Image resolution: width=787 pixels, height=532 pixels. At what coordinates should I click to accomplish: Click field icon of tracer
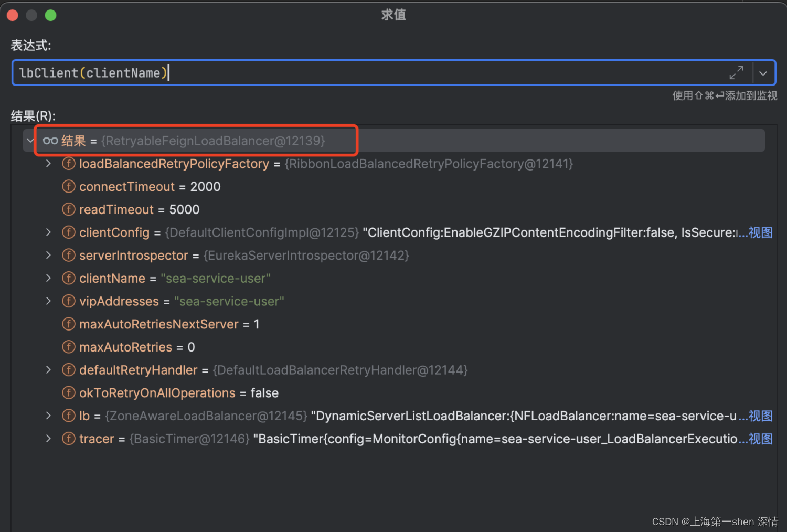tap(69, 439)
